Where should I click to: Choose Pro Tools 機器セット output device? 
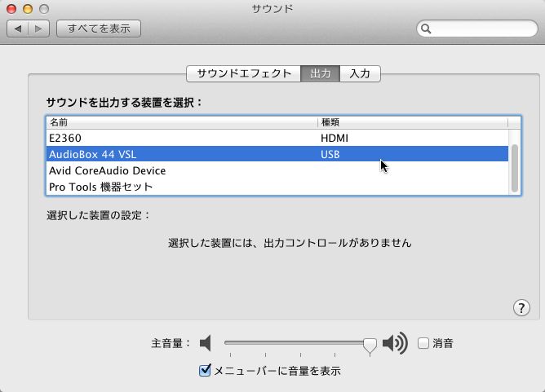click(x=277, y=187)
